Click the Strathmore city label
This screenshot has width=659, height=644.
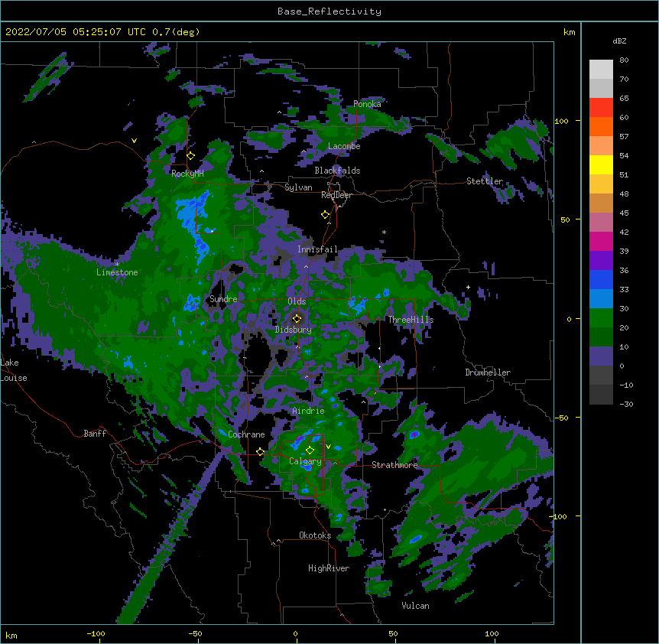(394, 465)
